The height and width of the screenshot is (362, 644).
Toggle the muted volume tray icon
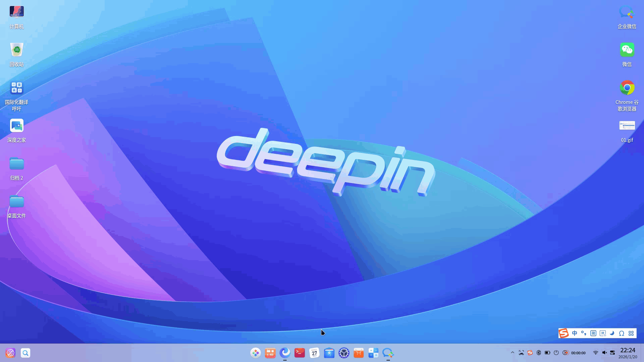[x=604, y=353]
